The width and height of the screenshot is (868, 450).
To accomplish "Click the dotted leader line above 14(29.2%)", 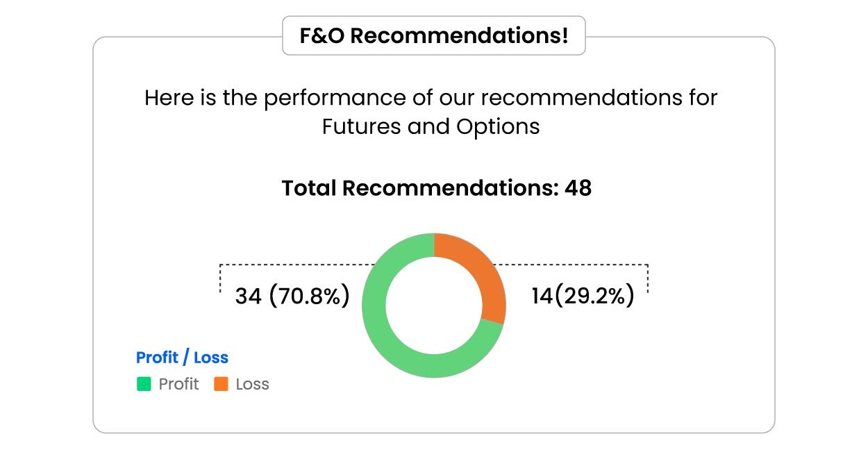I will [x=569, y=265].
